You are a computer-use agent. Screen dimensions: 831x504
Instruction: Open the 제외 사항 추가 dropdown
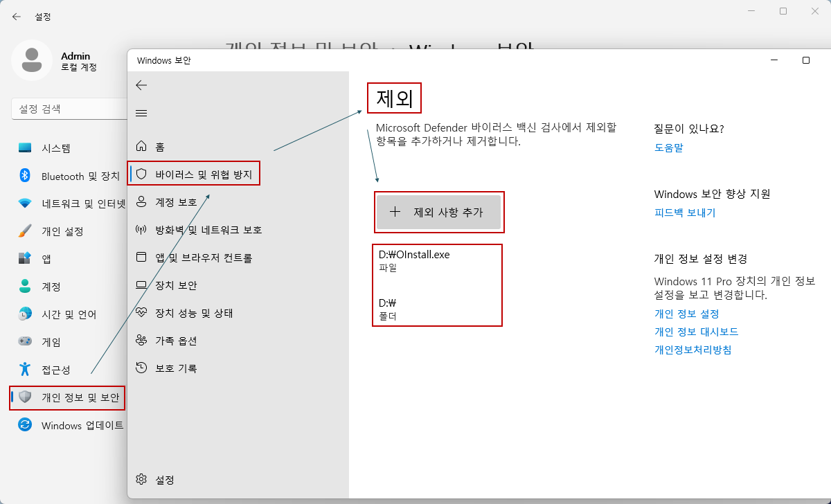point(439,213)
